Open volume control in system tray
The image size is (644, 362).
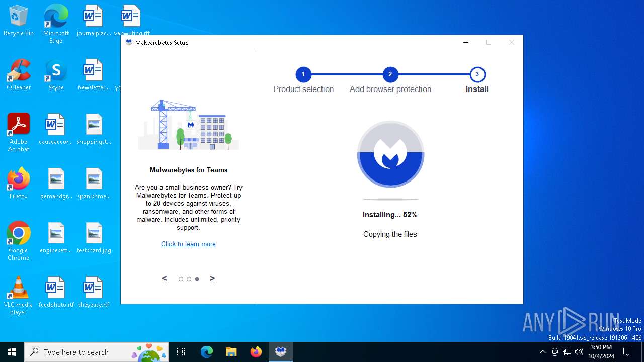click(x=579, y=352)
